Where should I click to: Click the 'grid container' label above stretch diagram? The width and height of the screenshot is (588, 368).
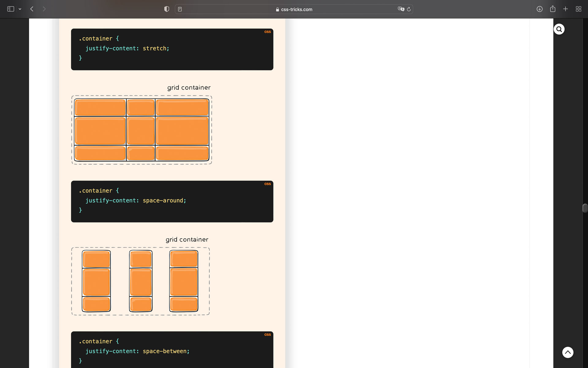point(189,88)
